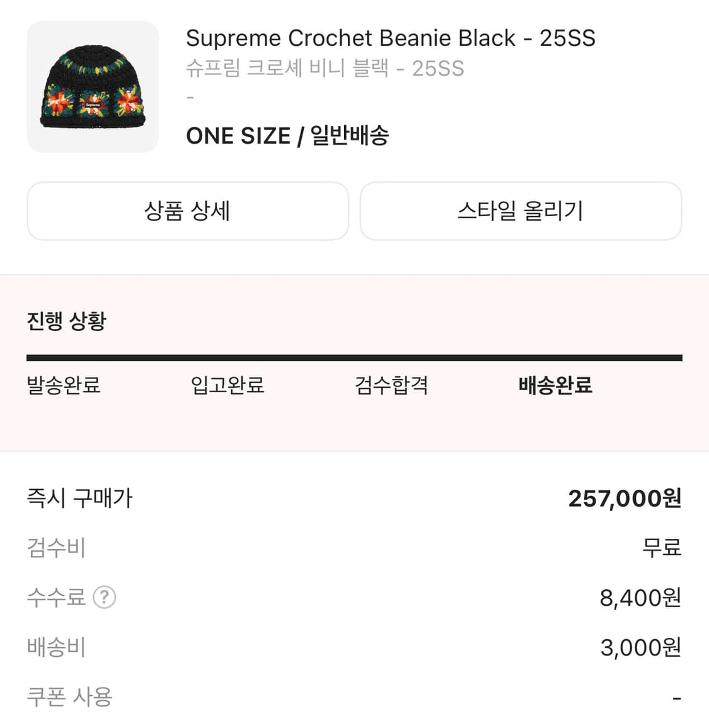Image resolution: width=709 pixels, height=728 pixels.
Task: Click the 257,000원 purchase price
Action: [x=625, y=499]
